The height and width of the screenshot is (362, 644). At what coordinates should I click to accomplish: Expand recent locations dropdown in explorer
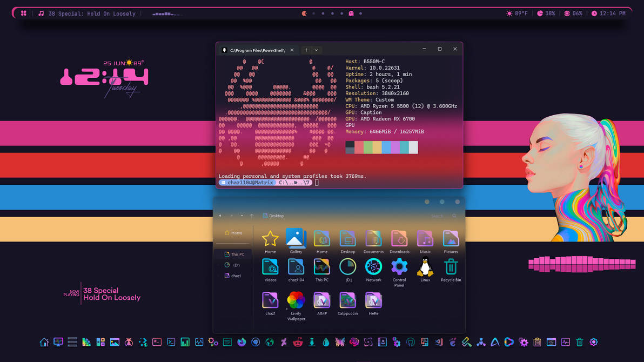(x=242, y=216)
